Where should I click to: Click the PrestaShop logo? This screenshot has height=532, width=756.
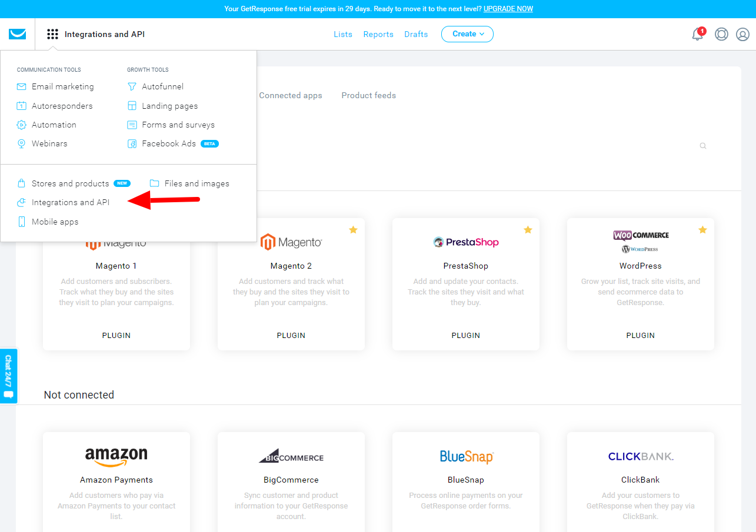click(466, 242)
